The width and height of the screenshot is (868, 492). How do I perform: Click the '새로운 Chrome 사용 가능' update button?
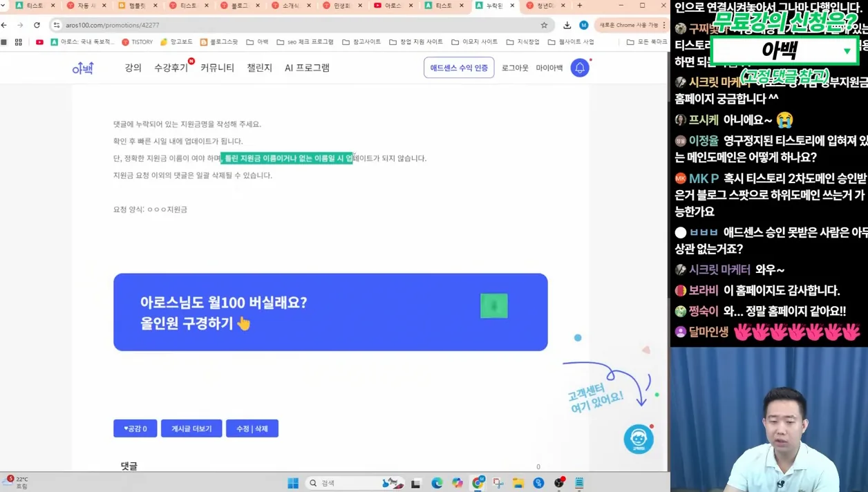point(631,25)
